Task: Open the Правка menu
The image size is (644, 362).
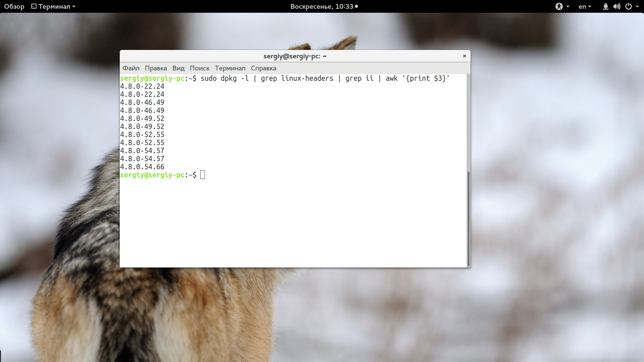Action: pyautogui.click(x=156, y=68)
